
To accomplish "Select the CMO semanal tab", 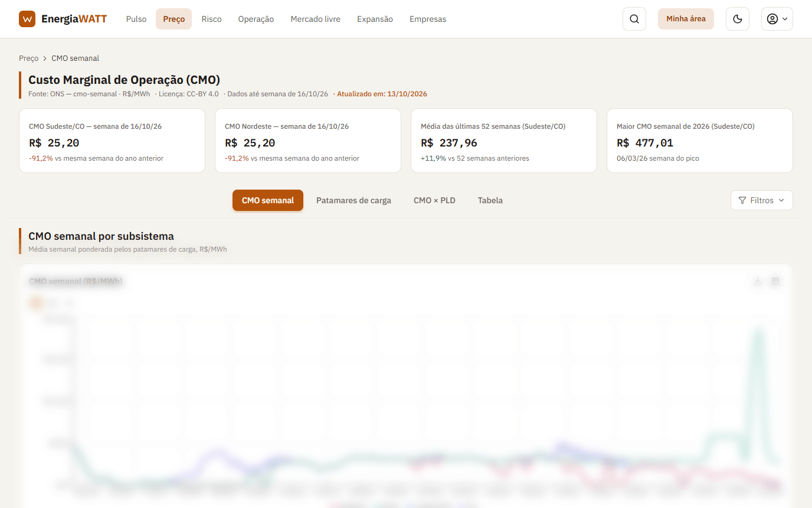I will click(x=268, y=200).
